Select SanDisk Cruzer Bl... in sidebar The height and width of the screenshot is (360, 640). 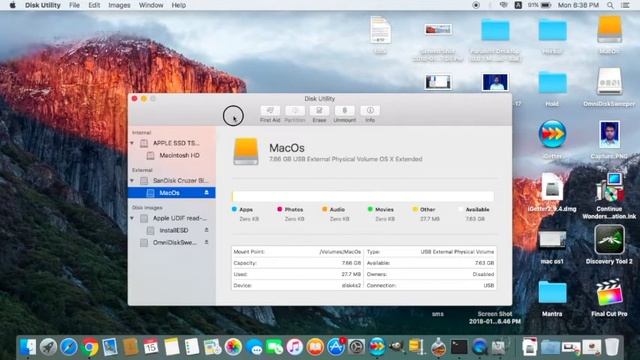click(172, 180)
